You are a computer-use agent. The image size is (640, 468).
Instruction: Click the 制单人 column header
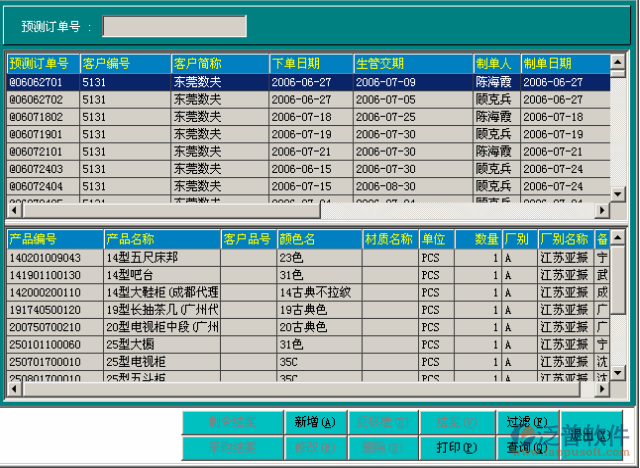pyautogui.click(x=495, y=64)
